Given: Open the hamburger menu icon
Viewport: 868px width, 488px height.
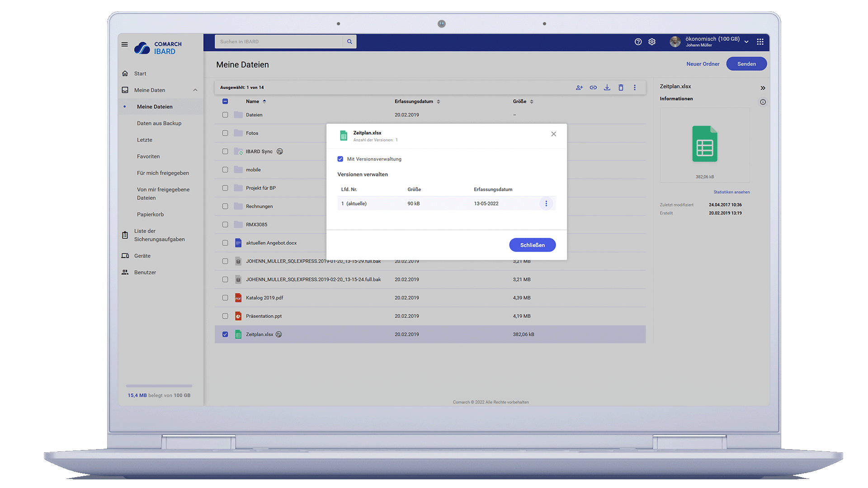Looking at the screenshot, I should point(124,44).
